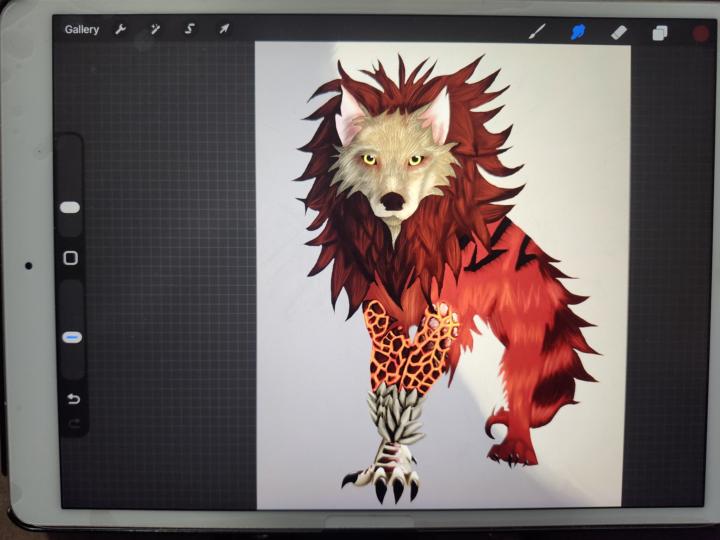Redo with the dimmed sidebar arrow
This screenshot has width=720, height=540.
(71, 423)
